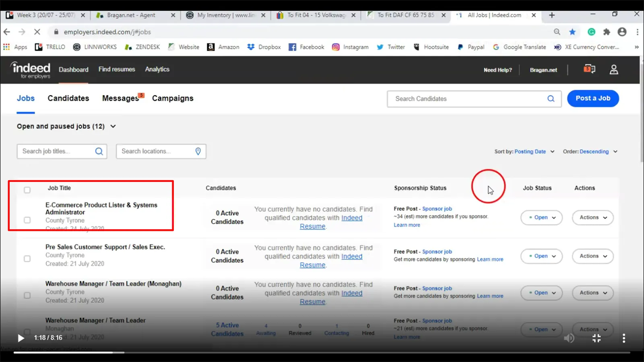This screenshot has height=362, width=644.
Task: Open the Chrome profile avatar
Action: 622,32
